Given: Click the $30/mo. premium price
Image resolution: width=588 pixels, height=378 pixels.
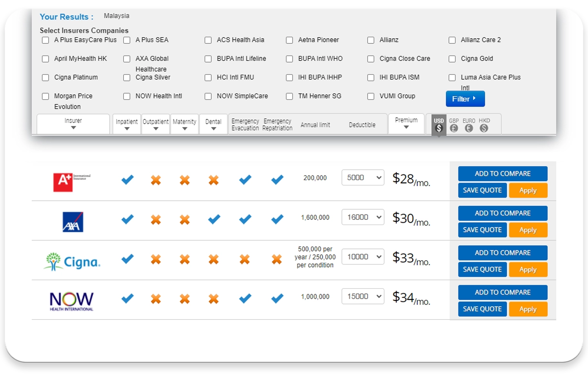Looking at the screenshot, I should pos(411,218).
